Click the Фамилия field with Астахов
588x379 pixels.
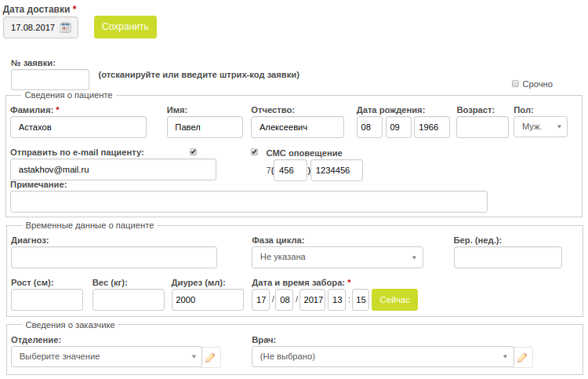[x=78, y=127]
